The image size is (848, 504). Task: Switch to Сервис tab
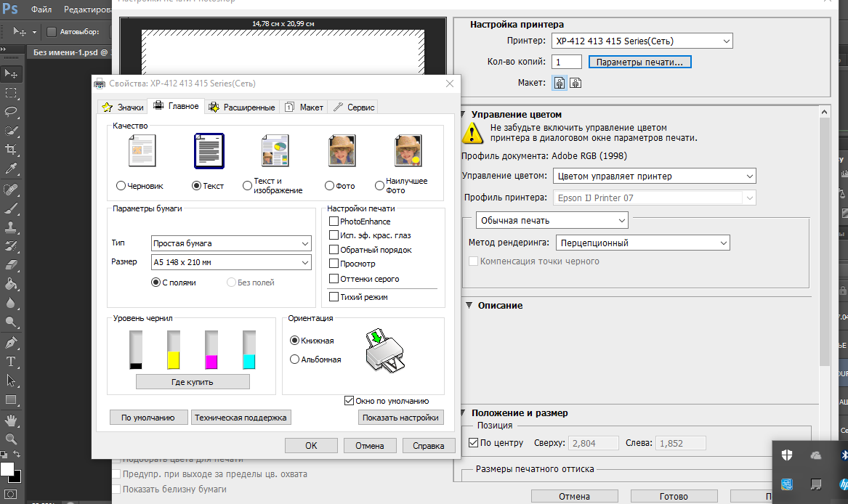point(354,107)
